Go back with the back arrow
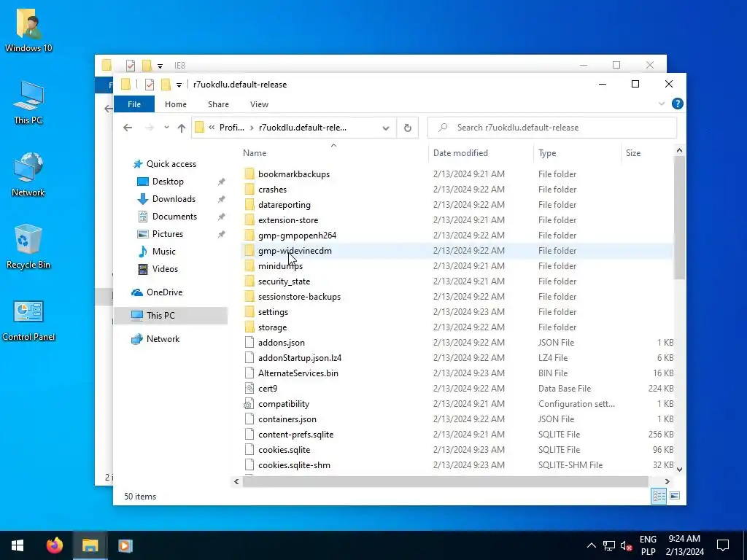 [x=128, y=128]
